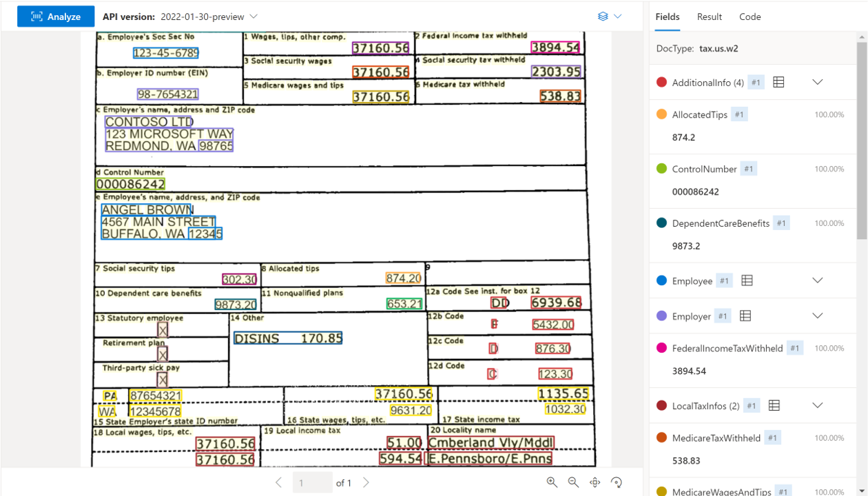Rotate the document using the rotate icon
The width and height of the screenshot is (868, 496).
point(617,482)
